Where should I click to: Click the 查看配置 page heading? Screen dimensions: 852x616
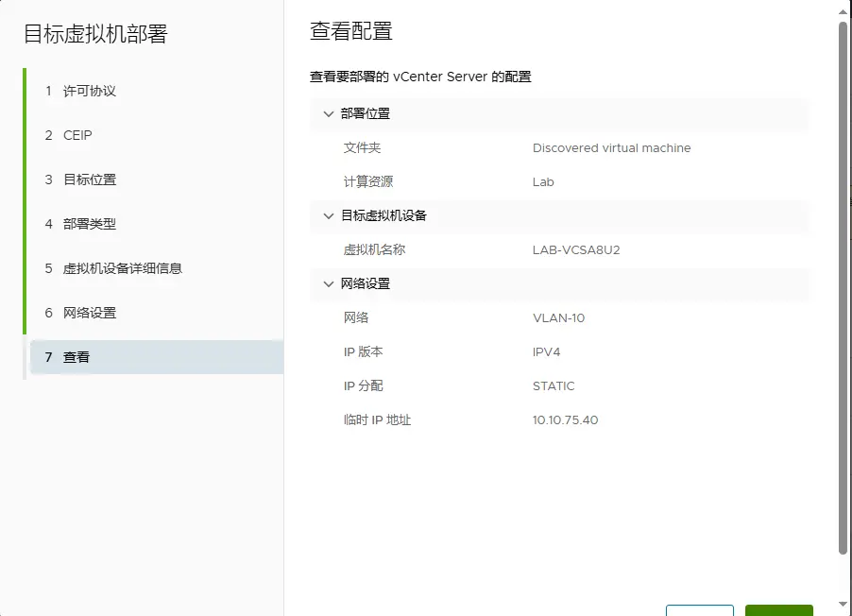pyautogui.click(x=351, y=31)
